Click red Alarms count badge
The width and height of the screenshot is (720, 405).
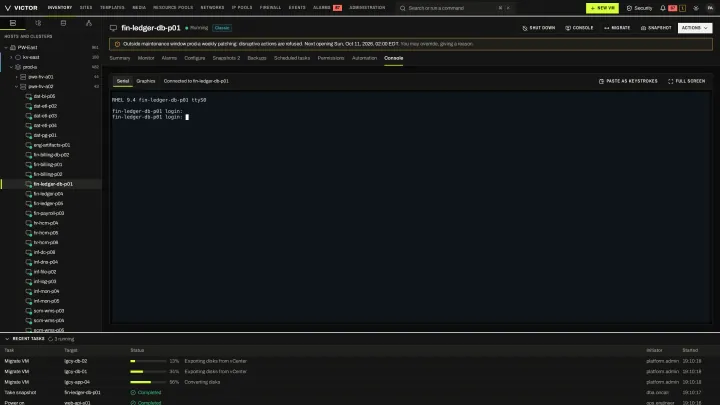(x=338, y=8)
